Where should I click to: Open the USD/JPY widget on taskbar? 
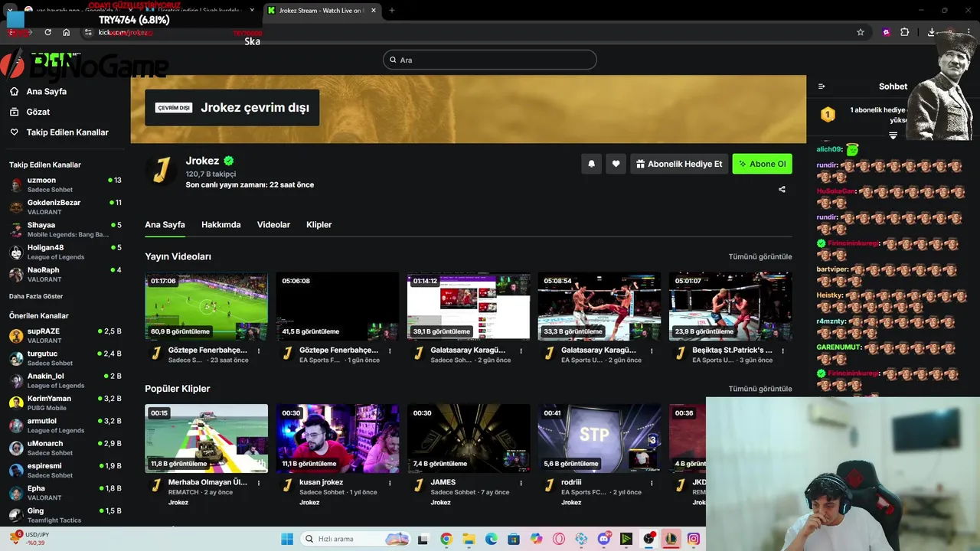tap(31, 539)
